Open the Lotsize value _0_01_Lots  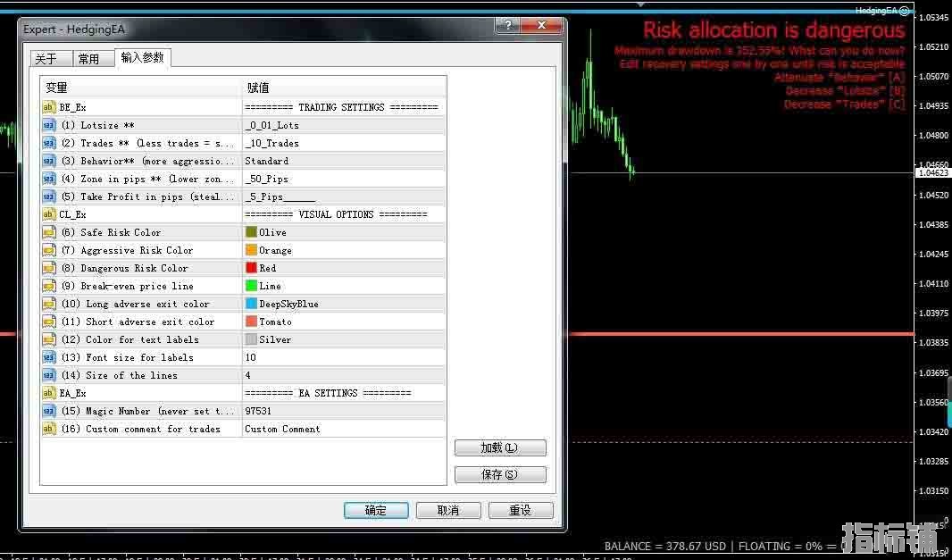(x=272, y=125)
